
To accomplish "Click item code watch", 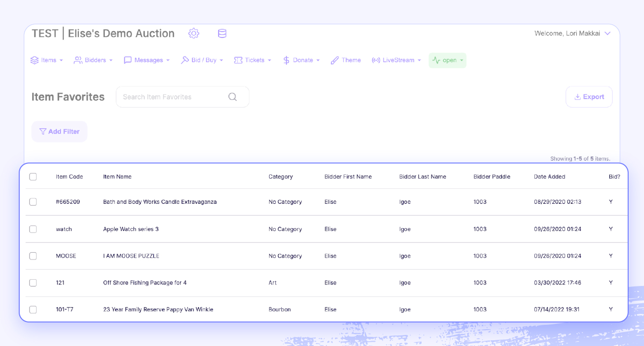I will click(x=64, y=229).
